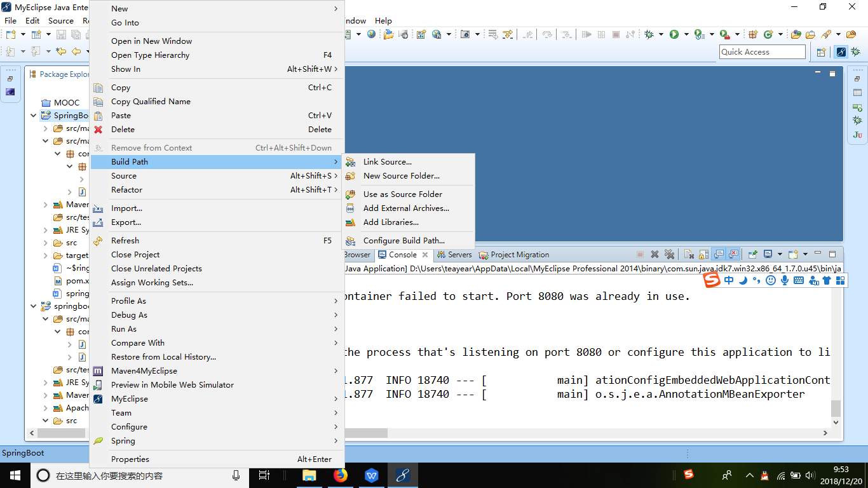Expand the JRE System Library node under SpringBoot
This screenshot has width=868, height=488.
[x=46, y=230]
